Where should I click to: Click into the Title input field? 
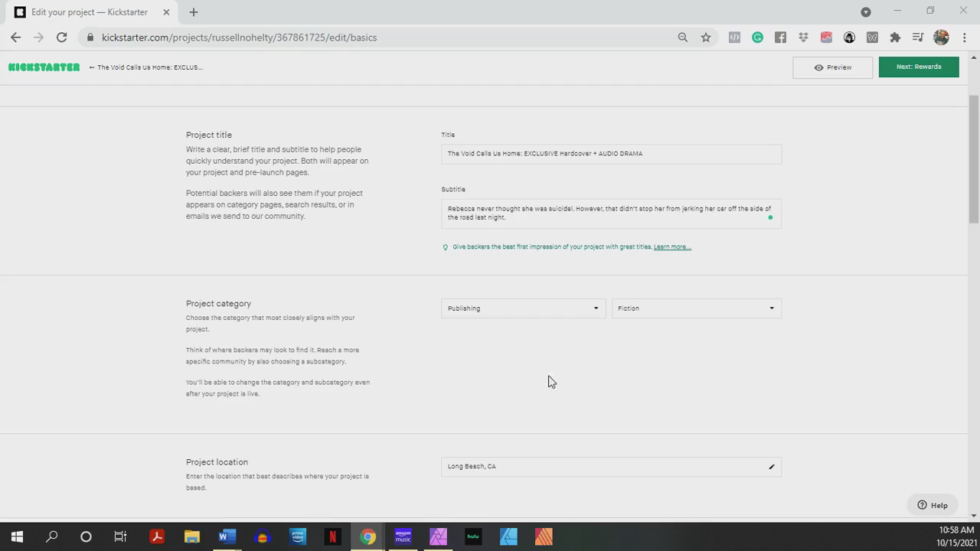coord(611,154)
